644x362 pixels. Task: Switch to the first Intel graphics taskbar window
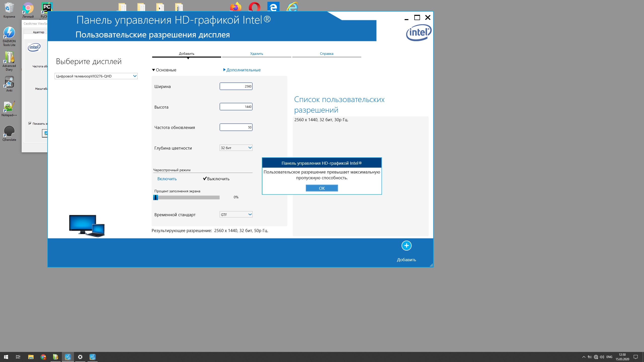(68, 357)
